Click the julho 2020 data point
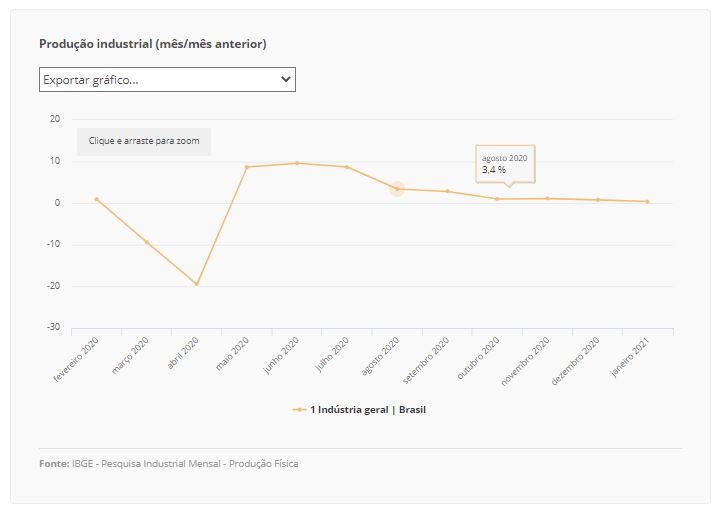The image size is (720, 509). [x=347, y=167]
